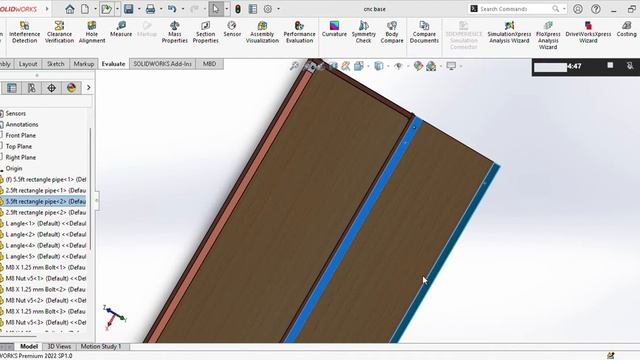Image resolution: width=640 pixels, height=360 pixels.
Task: Select the Evaluate tab
Action: click(x=113, y=64)
